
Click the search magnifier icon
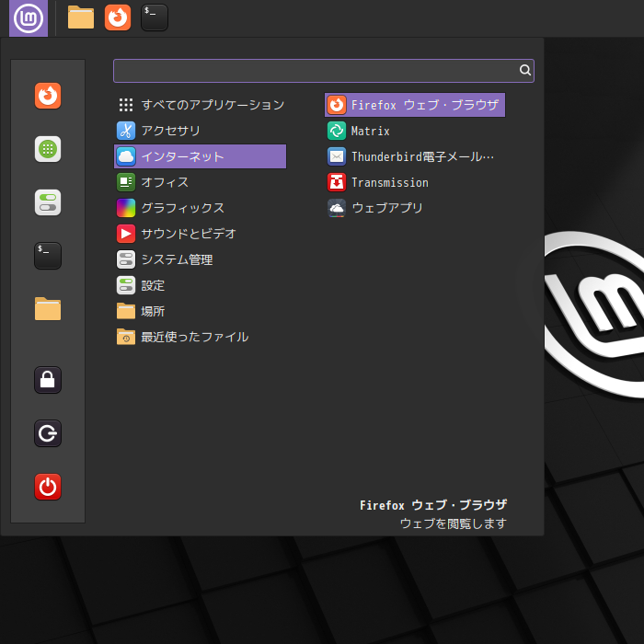[x=525, y=70]
